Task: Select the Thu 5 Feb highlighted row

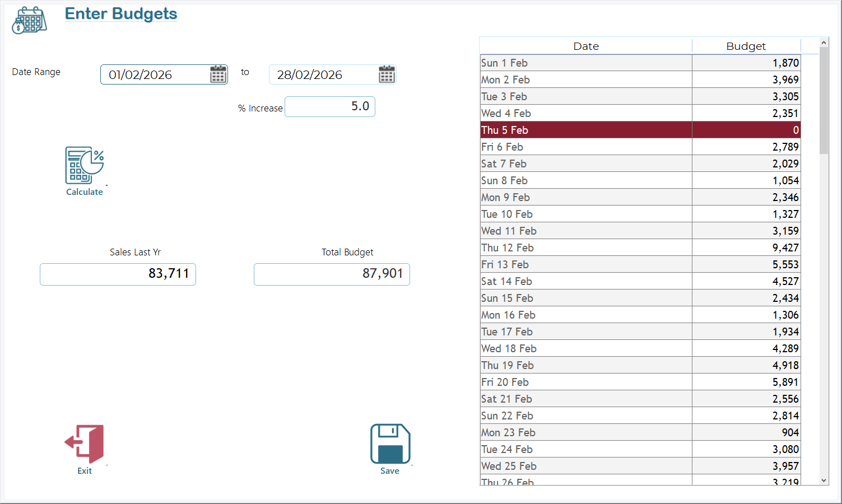Action: point(585,130)
